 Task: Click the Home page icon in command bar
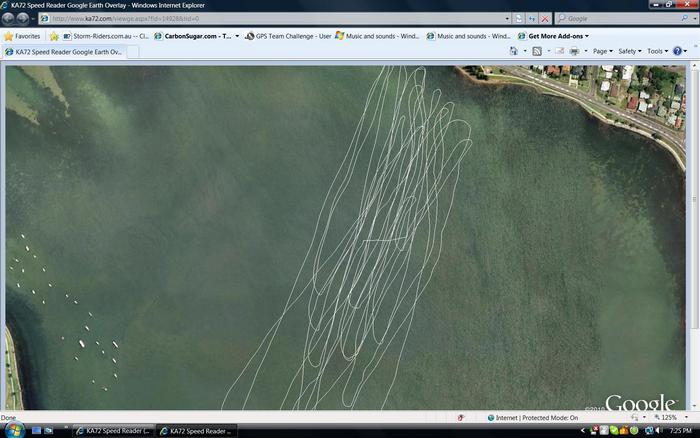pos(515,51)
